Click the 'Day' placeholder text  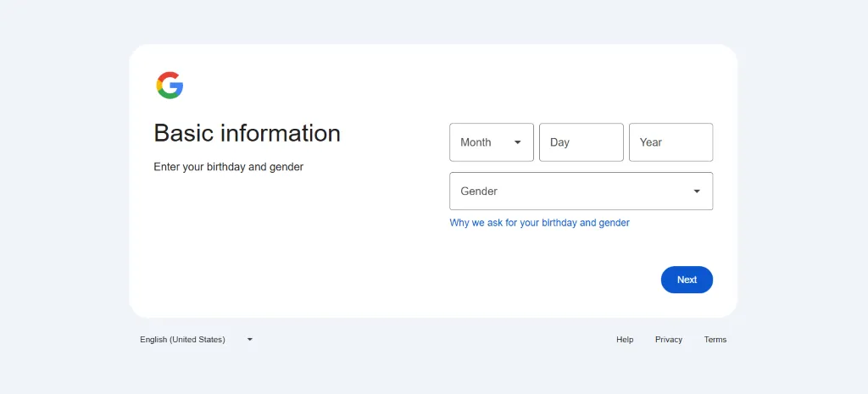[559, 142]
